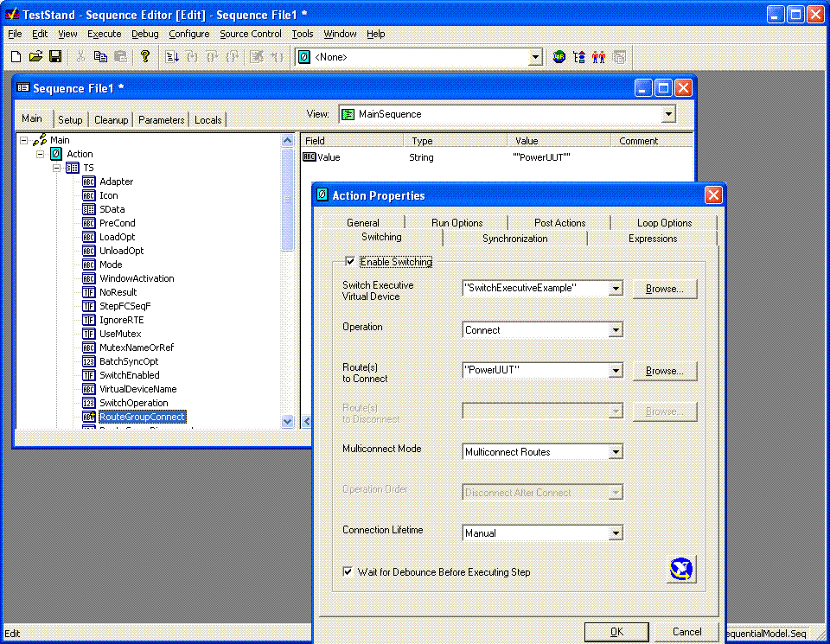Viewport: 830px width, 644px height.
Task: Open the File menu
Action: click(15, 34)
